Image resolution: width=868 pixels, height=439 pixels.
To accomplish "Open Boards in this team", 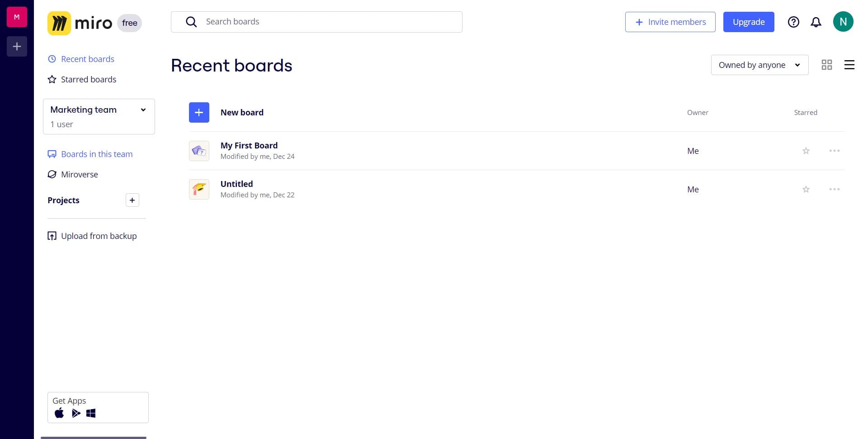I will (x=96, y=154).
